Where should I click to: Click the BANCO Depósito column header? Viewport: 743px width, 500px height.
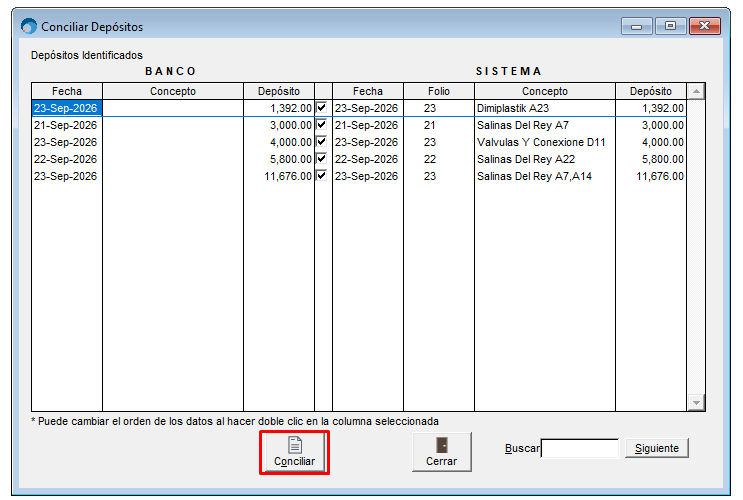point(279,91)
